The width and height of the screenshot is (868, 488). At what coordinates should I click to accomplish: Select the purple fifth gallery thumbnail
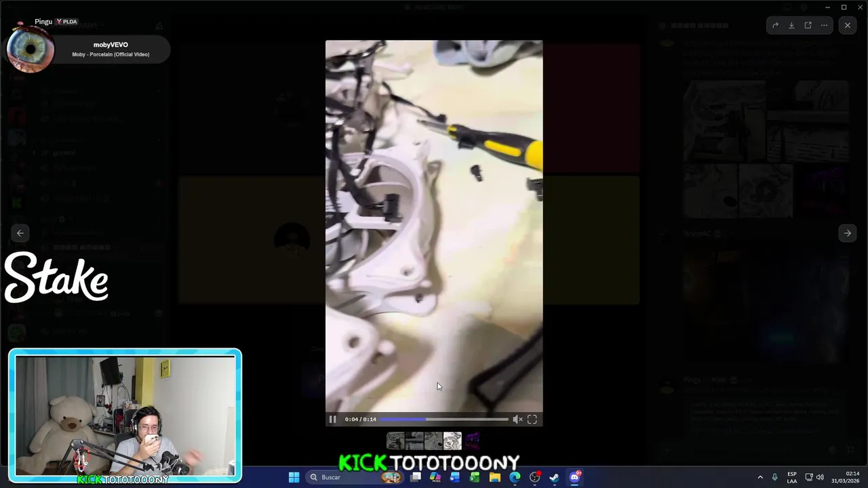[472, 442]
